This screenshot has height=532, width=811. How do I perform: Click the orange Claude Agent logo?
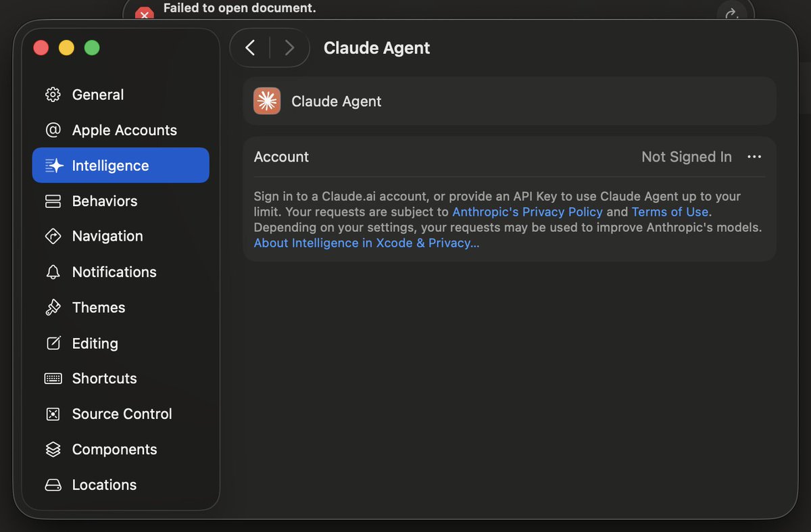click(267, 101)
